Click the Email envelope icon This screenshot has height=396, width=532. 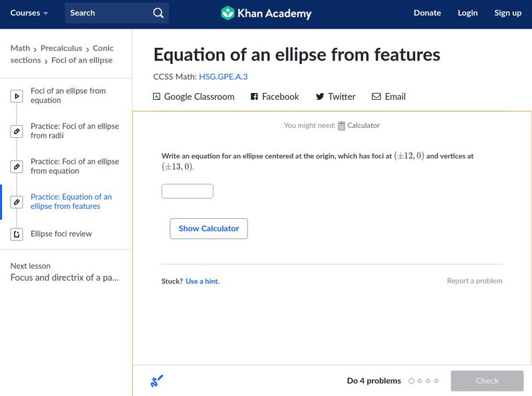coord(376,97)
